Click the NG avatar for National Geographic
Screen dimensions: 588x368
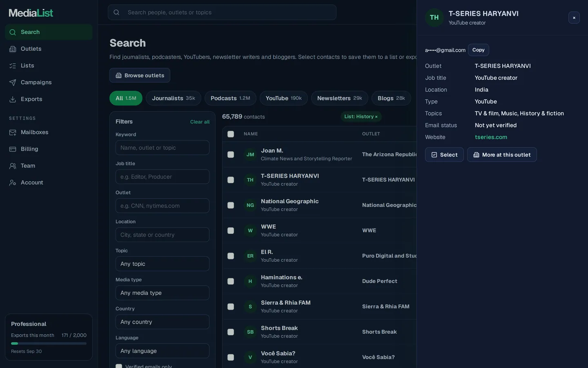click(x=250, y=205)
